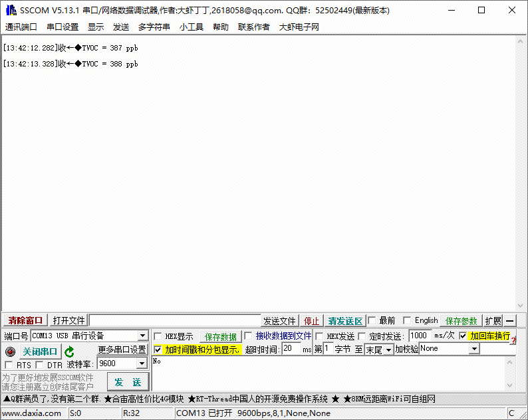This screenshot has width=528, height=420.
Task: Open the COM13 port dropdown
Action: pyautogui.click(x=142, y=336)
